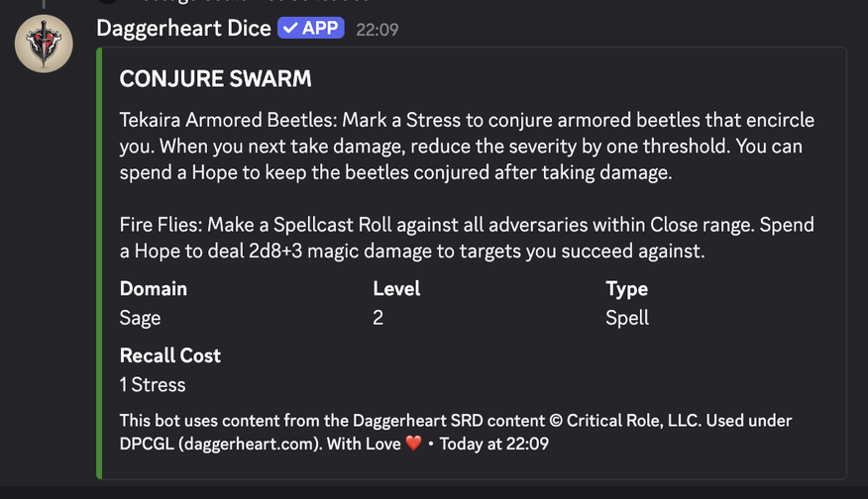Click the Level field heading

(x=396, y=289)
